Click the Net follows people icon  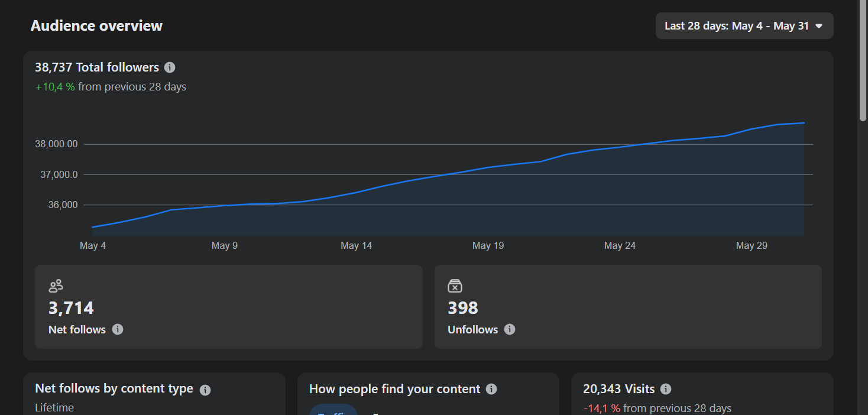[x=56, y=286]
